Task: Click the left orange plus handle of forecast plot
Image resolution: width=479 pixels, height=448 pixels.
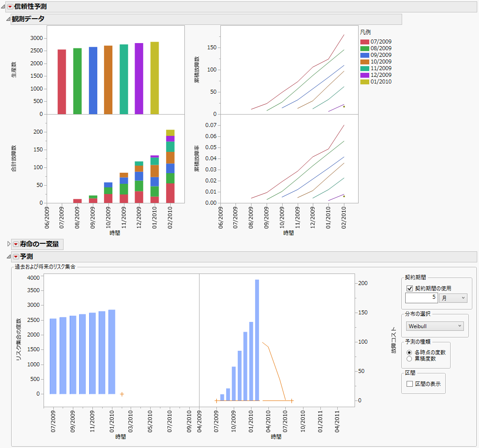Action: coord(216,400)
